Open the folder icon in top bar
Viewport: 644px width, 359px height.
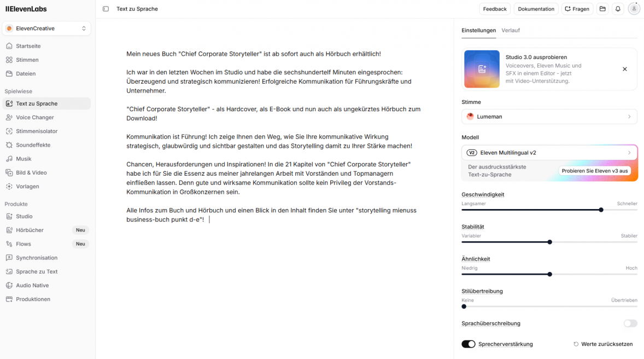coord(602,9)
